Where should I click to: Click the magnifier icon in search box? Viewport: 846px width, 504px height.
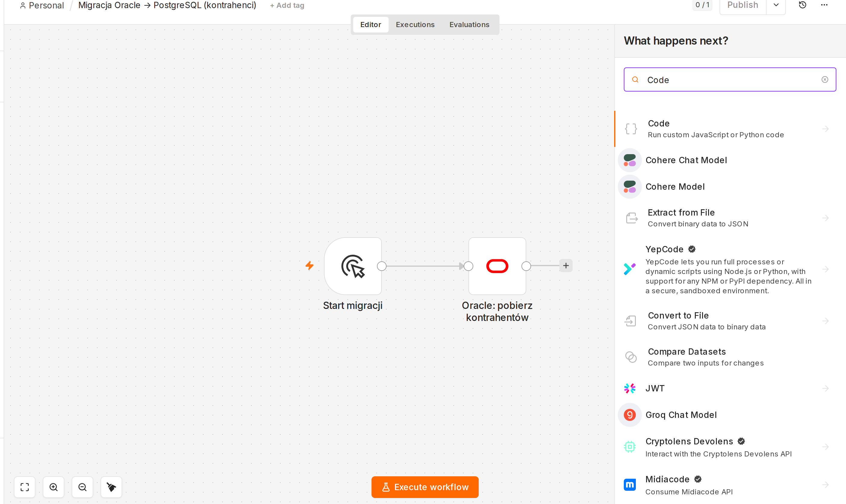pyautogui.click(x=635, y=79)
